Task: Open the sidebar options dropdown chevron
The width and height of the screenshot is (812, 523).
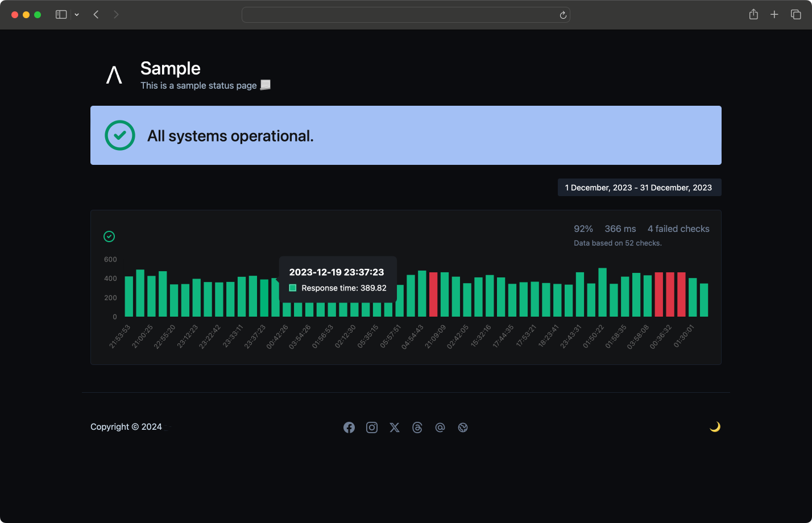Action: [77, 15]
